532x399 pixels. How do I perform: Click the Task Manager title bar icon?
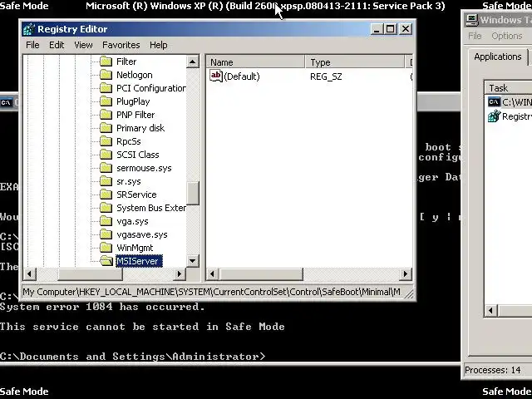point(471,20)
